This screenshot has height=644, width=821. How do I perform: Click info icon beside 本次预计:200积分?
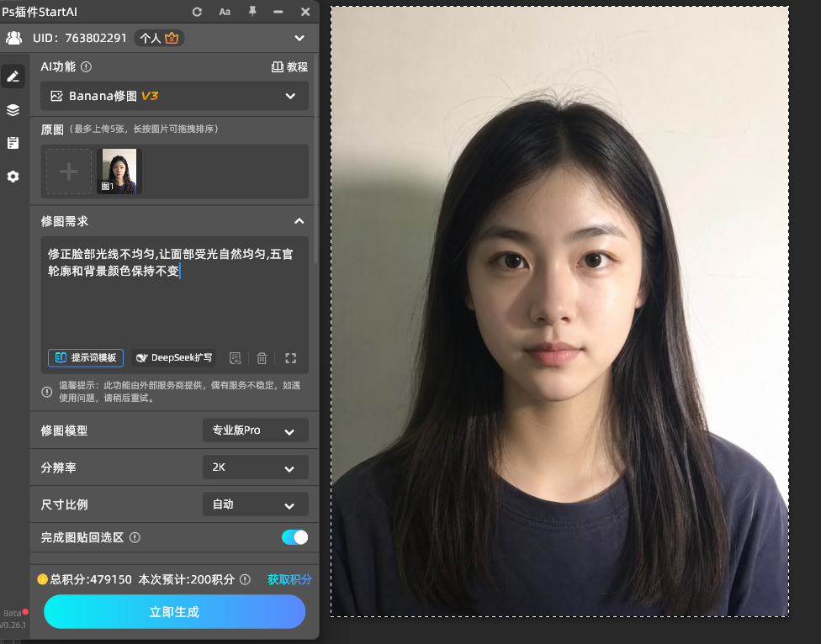[245, 579]
